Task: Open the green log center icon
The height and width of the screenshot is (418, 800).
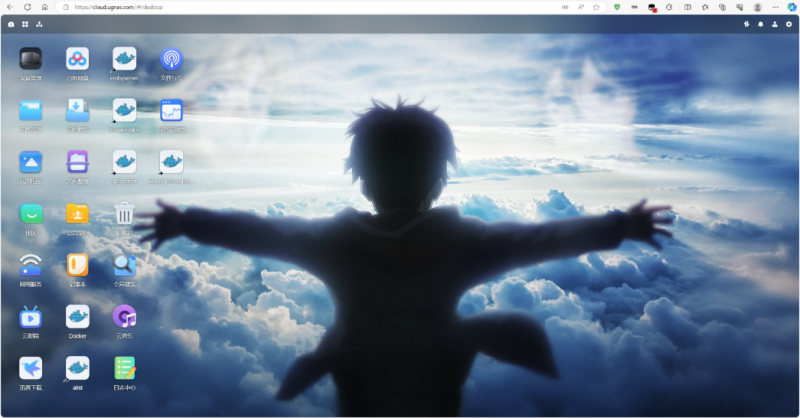Action: coord(124,368)
